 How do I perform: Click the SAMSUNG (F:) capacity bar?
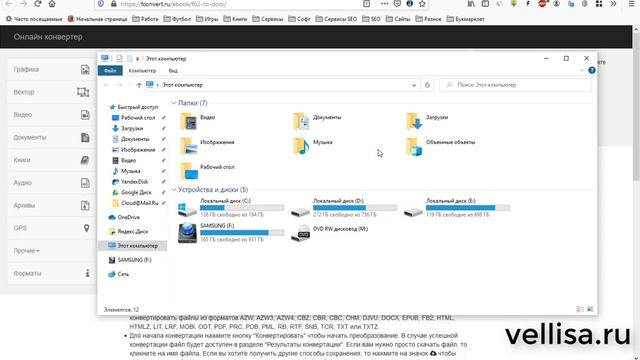click(242, 233)
